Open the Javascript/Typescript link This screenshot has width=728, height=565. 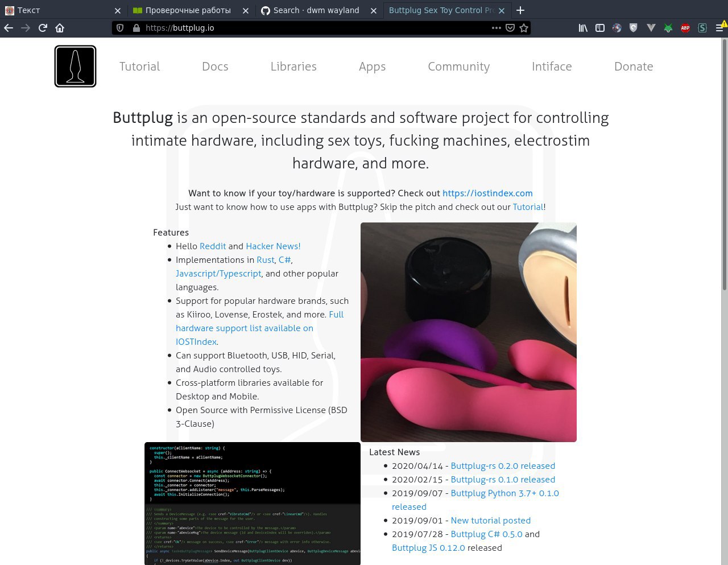(218, 274)
